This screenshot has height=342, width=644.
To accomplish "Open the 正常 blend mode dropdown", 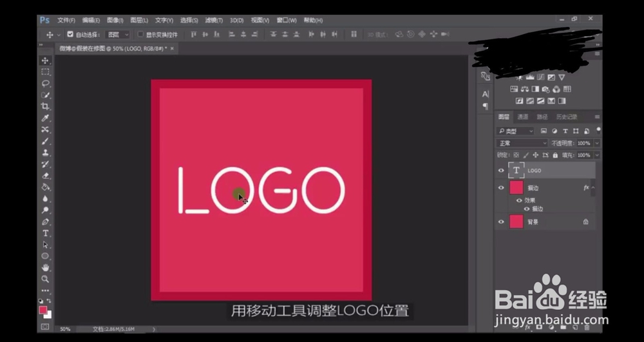I will click(522, 143).
